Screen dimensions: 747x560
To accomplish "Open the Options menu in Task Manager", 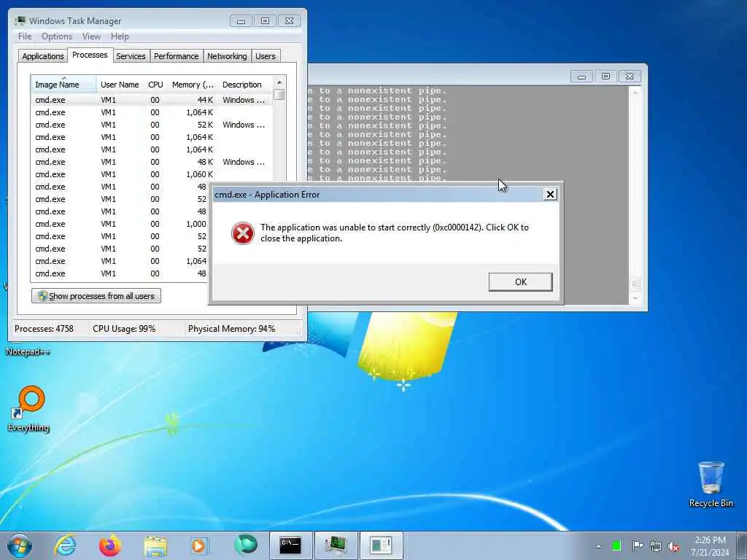I will pos(57,36).
